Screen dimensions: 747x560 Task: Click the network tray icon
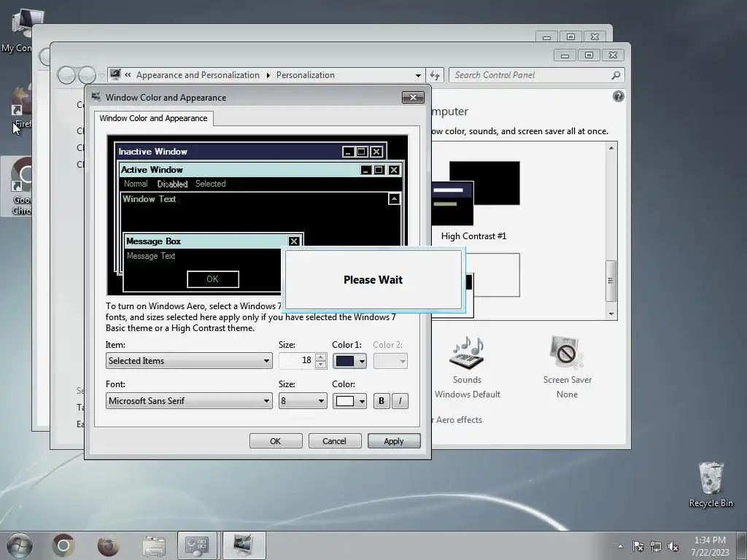coord(656,547)
